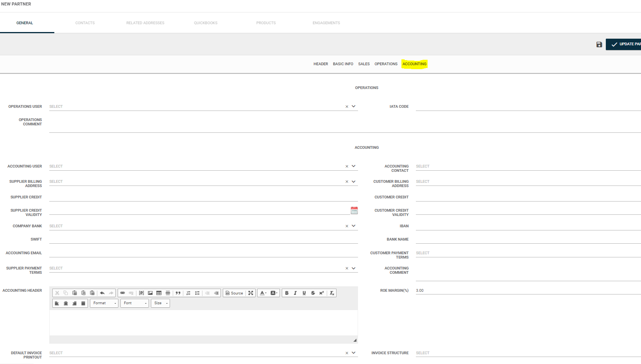The width and height of the screenshot is (641, 364).
Task: Toggle strikethrough formatting
Action: pyautogui.click(x=313, y=293)
